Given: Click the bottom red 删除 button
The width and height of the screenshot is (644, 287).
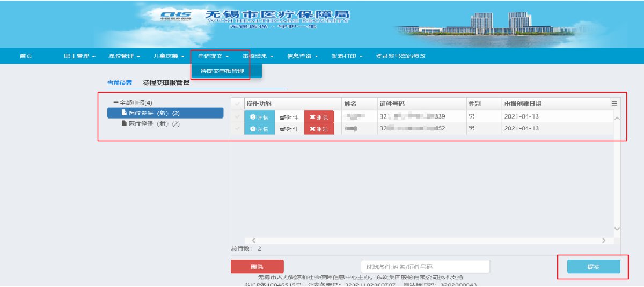Looking at the screenshot, I should pyautogui.click(x=257, y=267).
